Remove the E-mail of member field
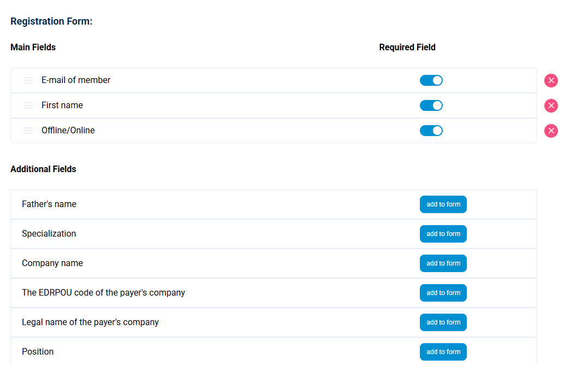The height and width of the screenshot is (365, 588). click(x=551, y=81)
